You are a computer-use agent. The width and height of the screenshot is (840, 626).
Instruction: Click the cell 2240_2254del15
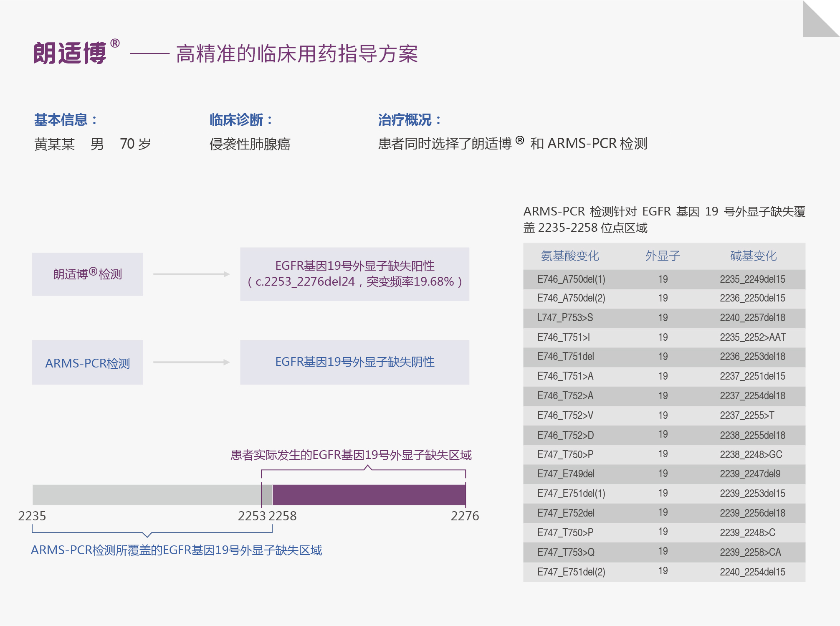[752, 572]
